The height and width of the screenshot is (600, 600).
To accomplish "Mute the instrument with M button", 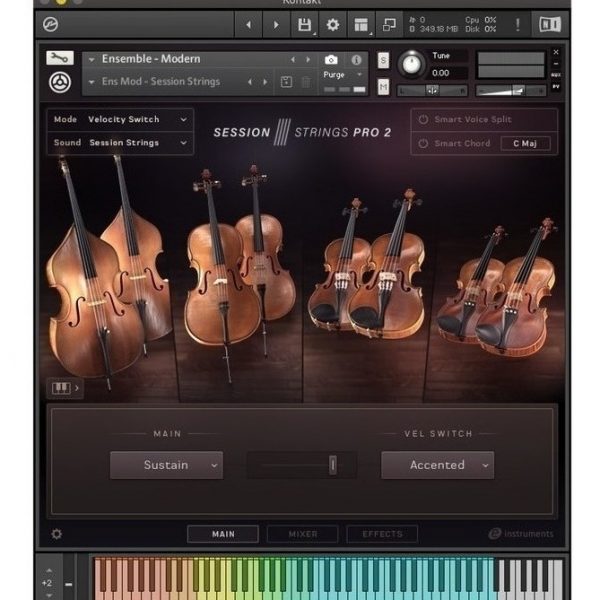I will (x=383, y=87).
